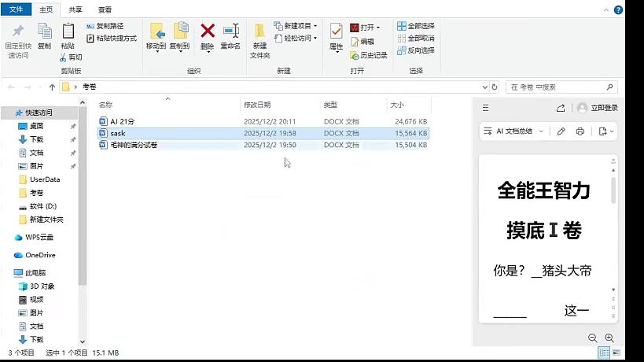Open UserData folder in navigation pane
Screen dimensions: 644x362
click(45, 179)
